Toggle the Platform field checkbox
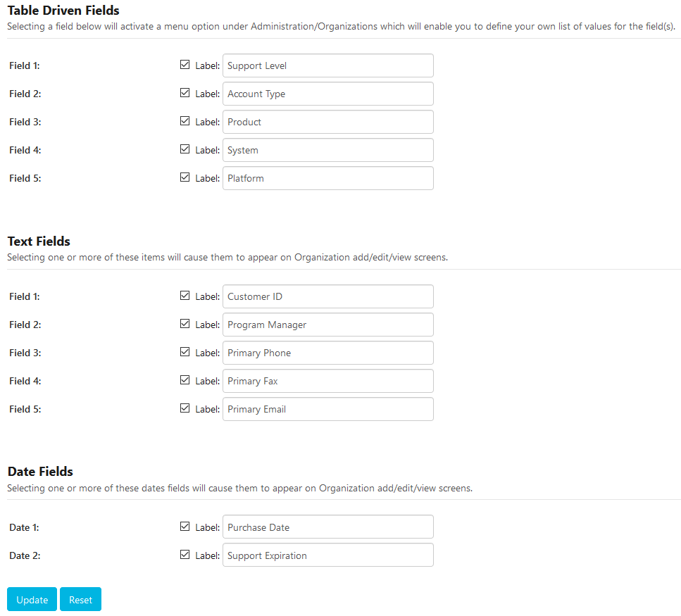 (185, 177)
